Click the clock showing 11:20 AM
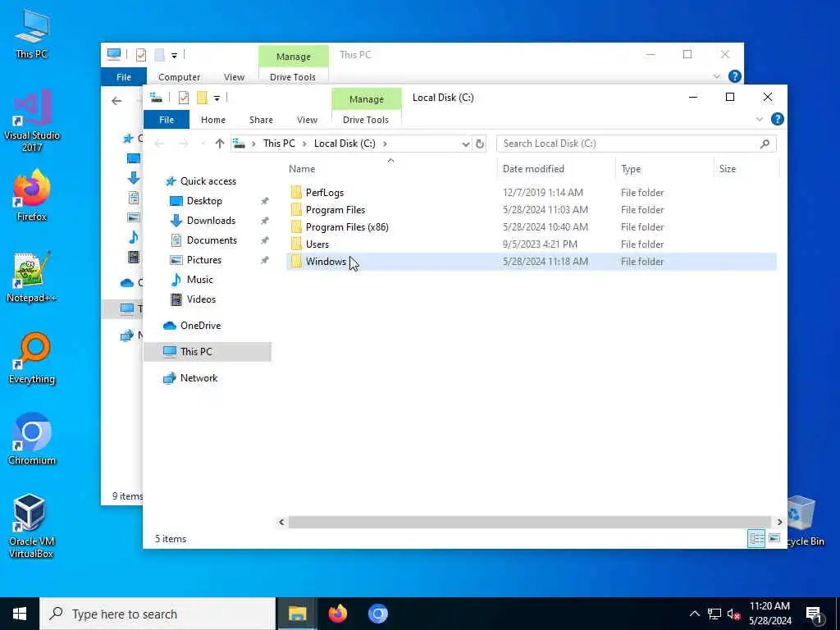This screenshot has height=630, width=840. (x=769, y=606)
